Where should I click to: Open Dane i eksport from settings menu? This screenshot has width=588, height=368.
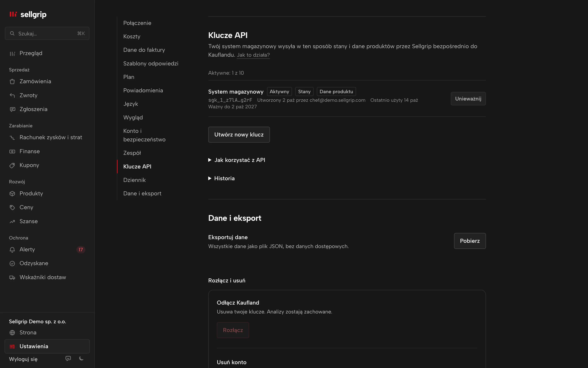(142, 194)
